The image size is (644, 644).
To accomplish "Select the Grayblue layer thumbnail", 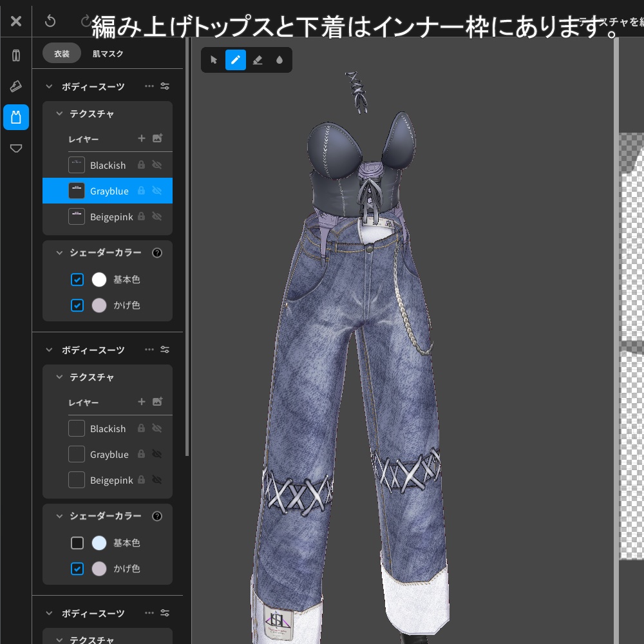I will (76, 191).
